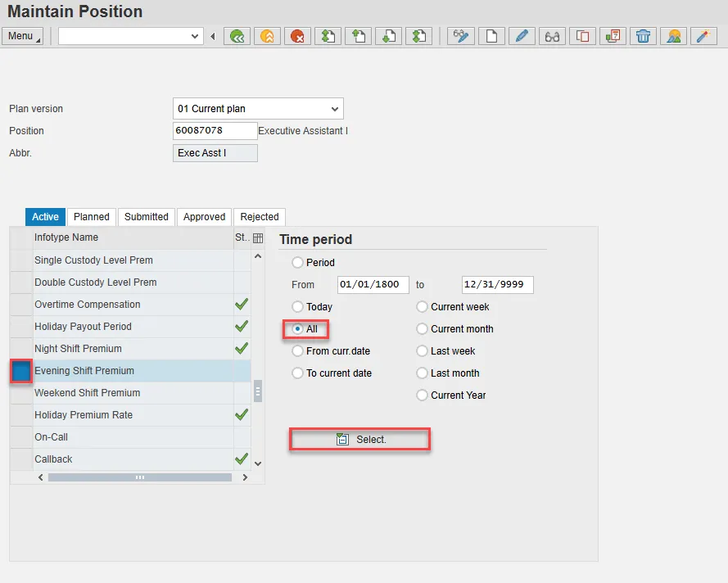This screenshot has width=728, height=583.
Task: Click the red Cancel toolbar icon
Action: [296, 36]
